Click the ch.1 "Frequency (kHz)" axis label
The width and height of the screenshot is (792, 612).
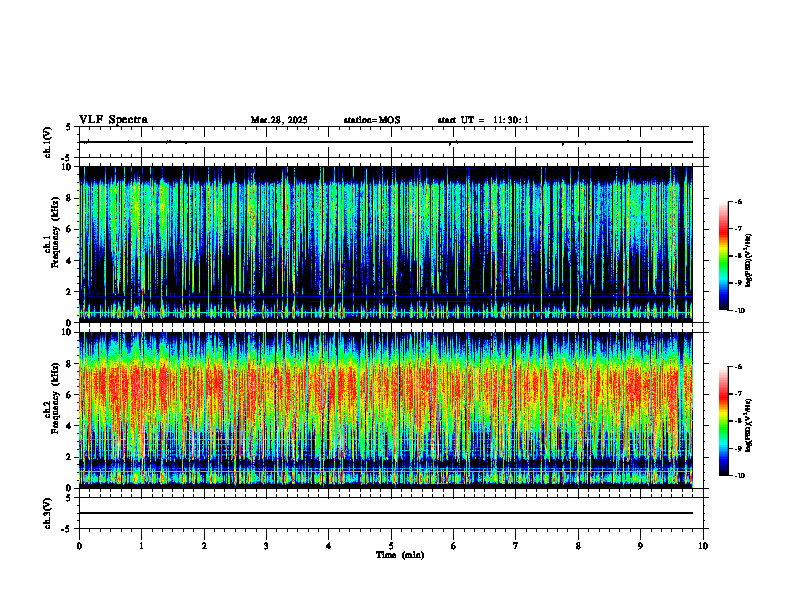(x=55, y=232)
